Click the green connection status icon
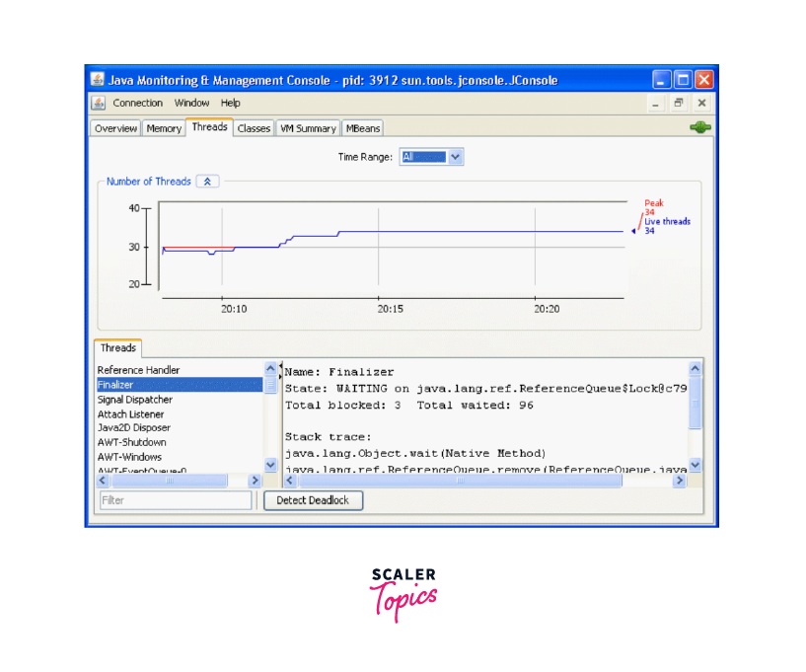 point(699,127)
